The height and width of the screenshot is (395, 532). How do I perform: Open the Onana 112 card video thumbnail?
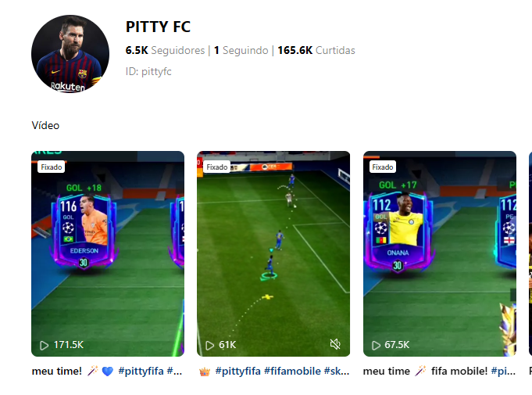[x=440, y=253]
